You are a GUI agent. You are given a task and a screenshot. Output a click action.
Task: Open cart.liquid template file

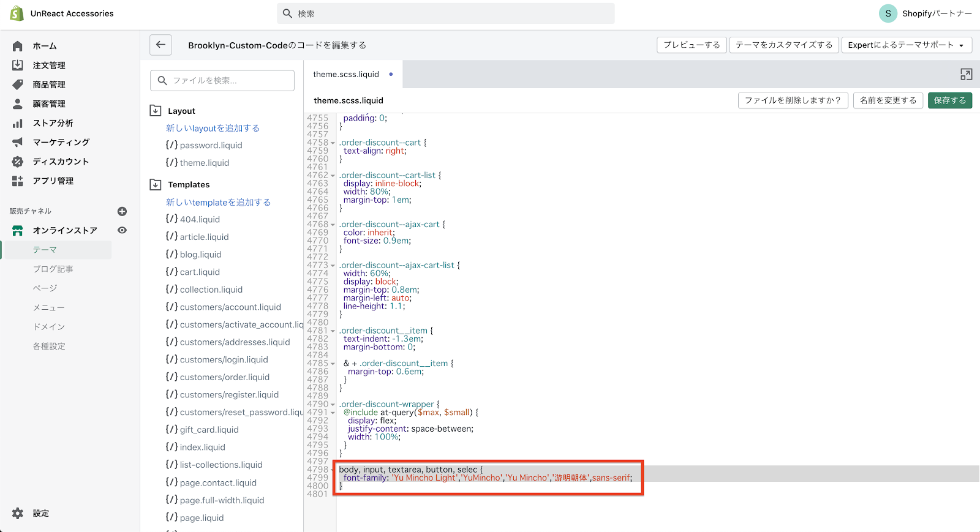200,272
